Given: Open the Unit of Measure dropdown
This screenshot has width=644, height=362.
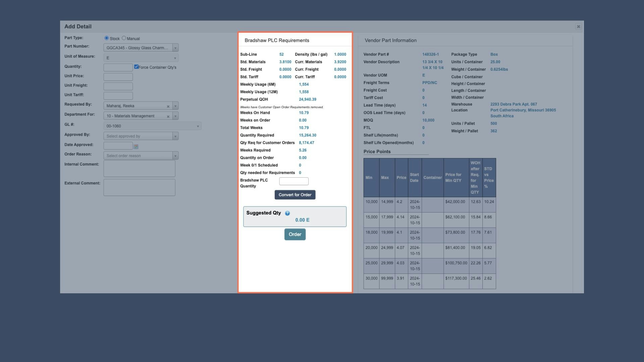Looking at the screenshot, I should click(x=175, y=57).
